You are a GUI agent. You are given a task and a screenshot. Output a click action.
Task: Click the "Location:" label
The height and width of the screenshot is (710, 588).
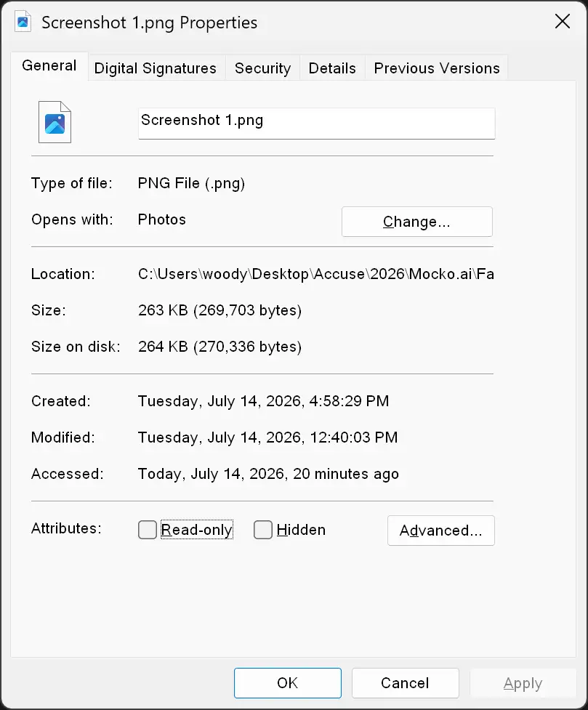63,275
